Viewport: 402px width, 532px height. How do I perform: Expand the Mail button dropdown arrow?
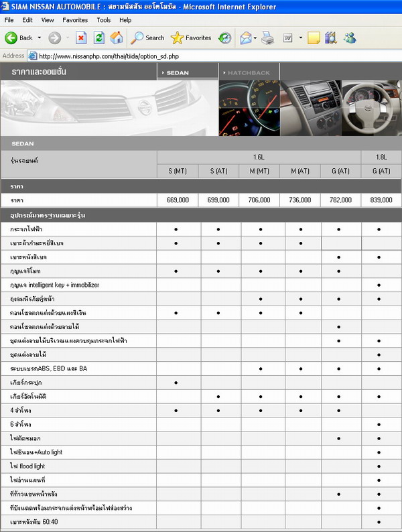coord(255,38)
